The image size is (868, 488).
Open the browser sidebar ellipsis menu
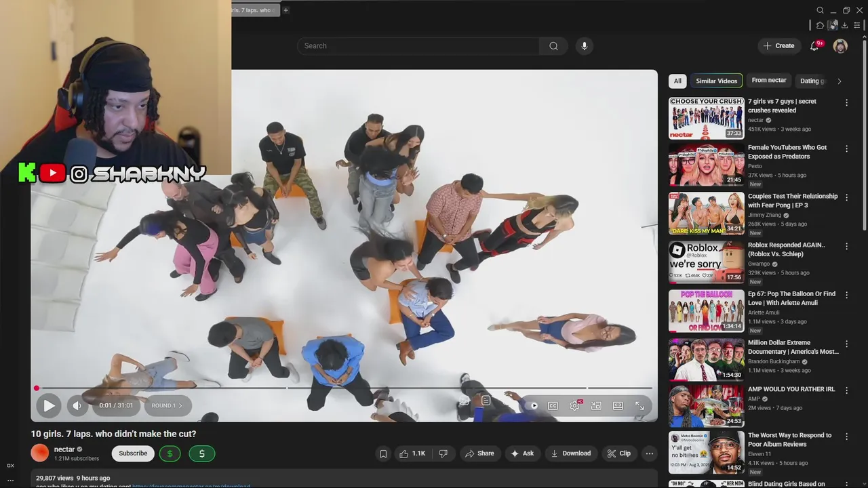point(10,481)
